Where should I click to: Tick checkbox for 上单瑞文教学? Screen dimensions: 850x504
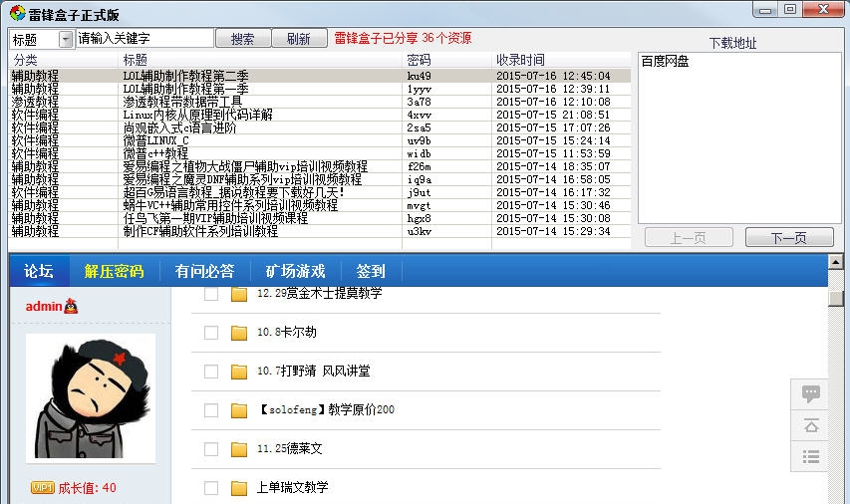tap(211, 488)
